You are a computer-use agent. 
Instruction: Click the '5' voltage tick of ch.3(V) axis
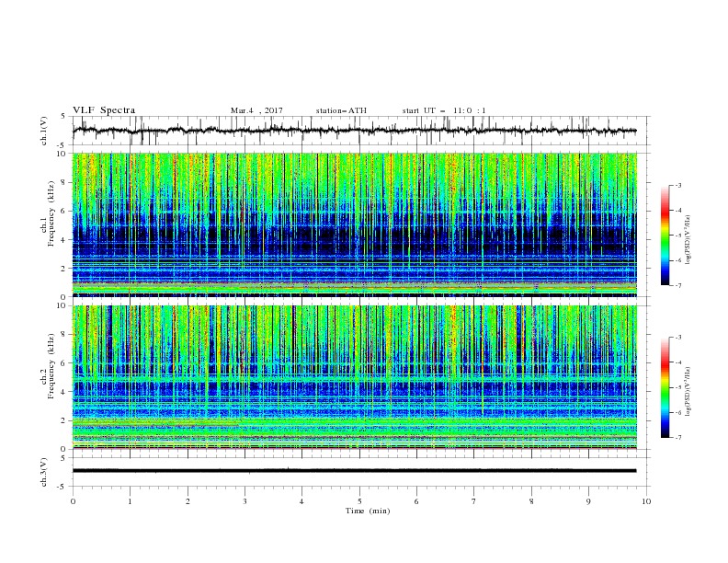click(x=64, y=457)
